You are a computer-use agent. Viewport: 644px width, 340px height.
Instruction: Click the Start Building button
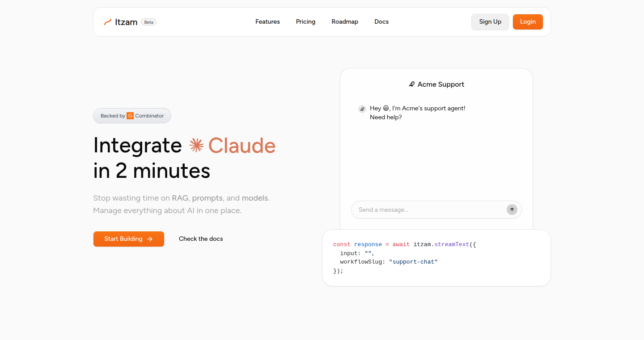click(129, 239)
